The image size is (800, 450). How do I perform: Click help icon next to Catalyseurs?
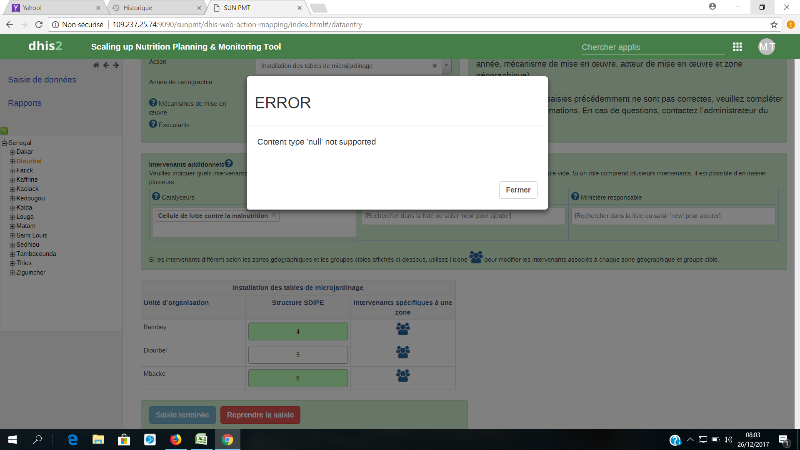point(152,197)
